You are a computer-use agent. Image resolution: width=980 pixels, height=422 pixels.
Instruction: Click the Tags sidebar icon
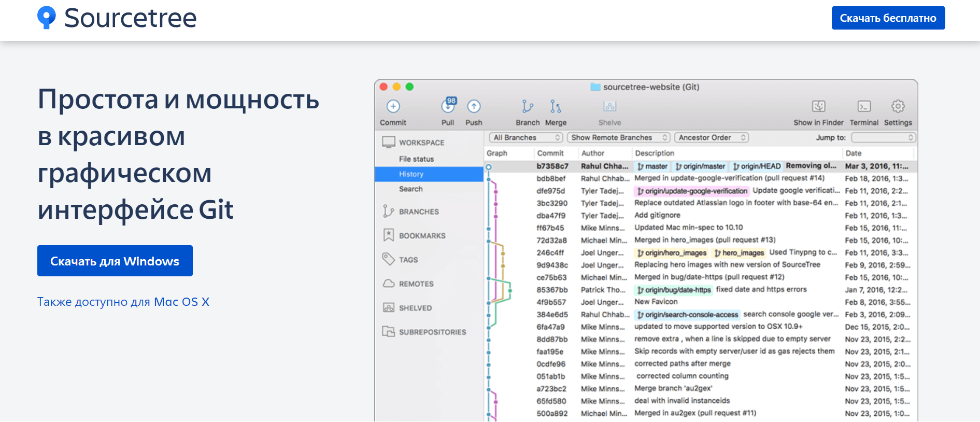pyautogui.click(x=388, y=259)
